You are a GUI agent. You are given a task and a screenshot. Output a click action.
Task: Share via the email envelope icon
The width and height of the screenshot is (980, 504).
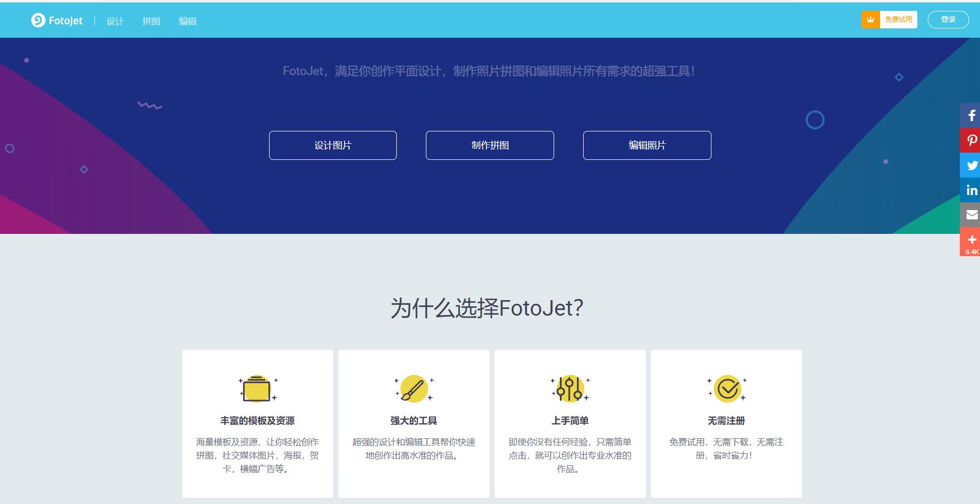coord(971,215)
